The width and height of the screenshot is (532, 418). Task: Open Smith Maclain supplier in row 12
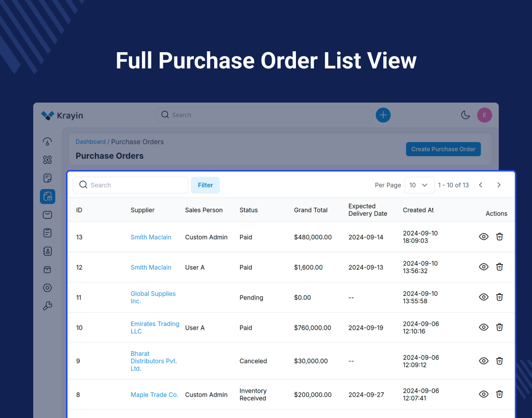point(151,267)
